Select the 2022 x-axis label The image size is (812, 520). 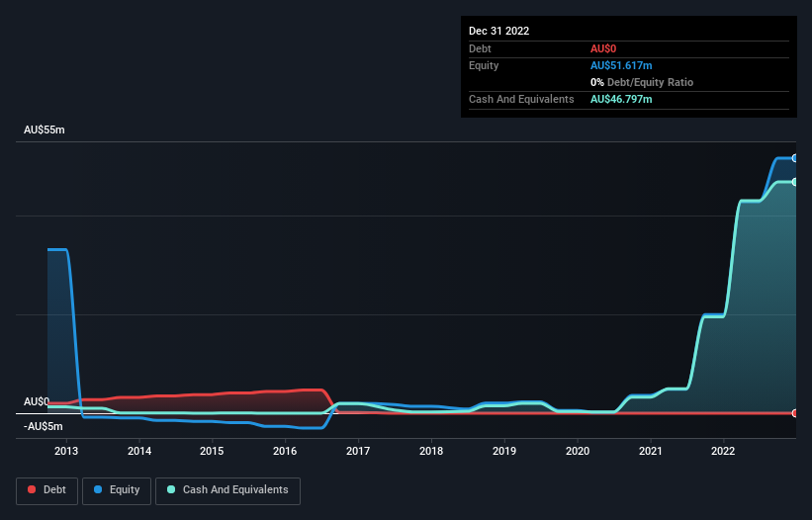tap(723, 451)
